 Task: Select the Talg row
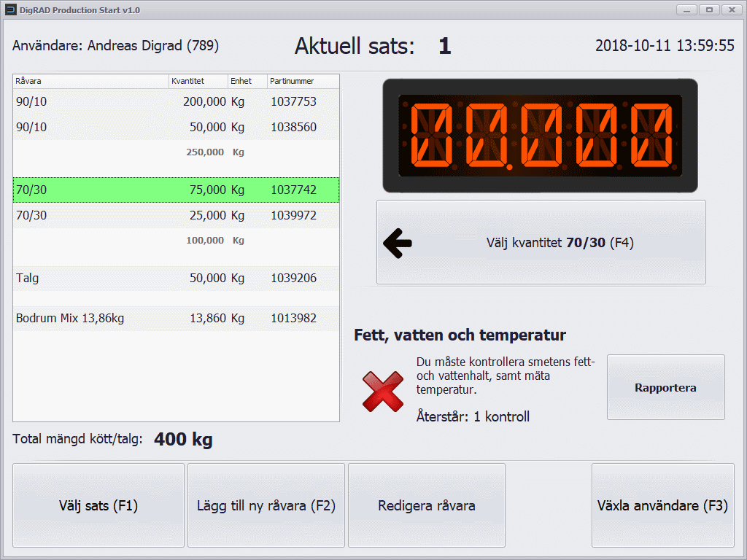point(176,278)
